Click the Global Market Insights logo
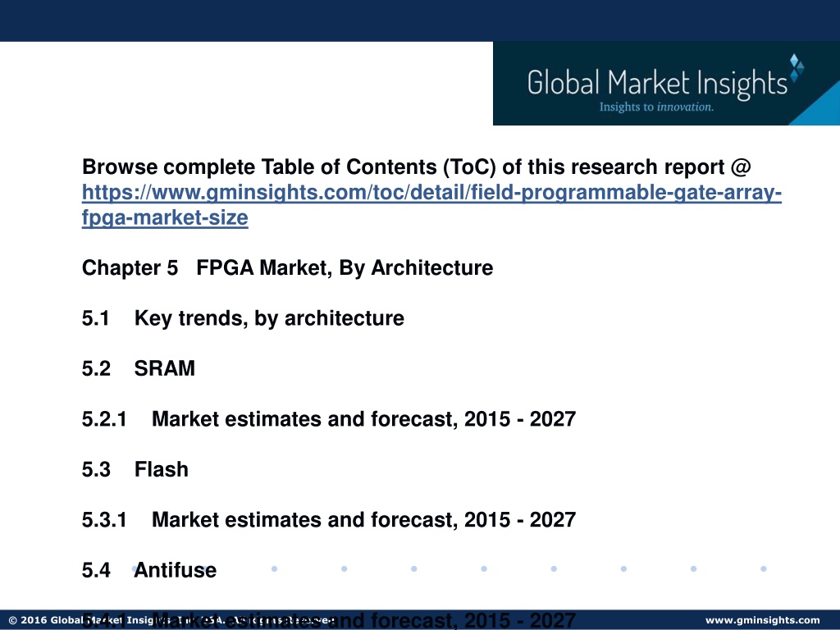 point(666,84)
